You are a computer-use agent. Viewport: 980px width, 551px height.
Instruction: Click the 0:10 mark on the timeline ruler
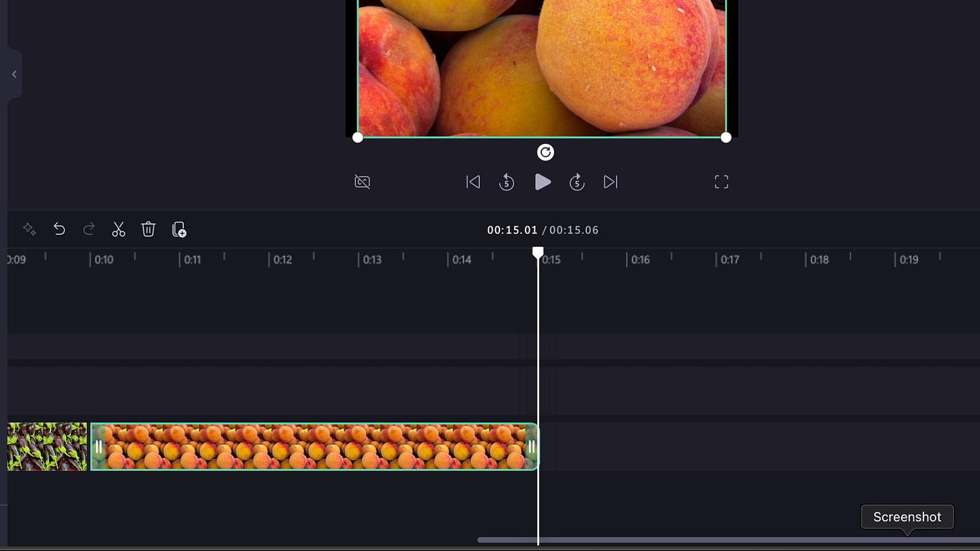(x=104, y=260)
